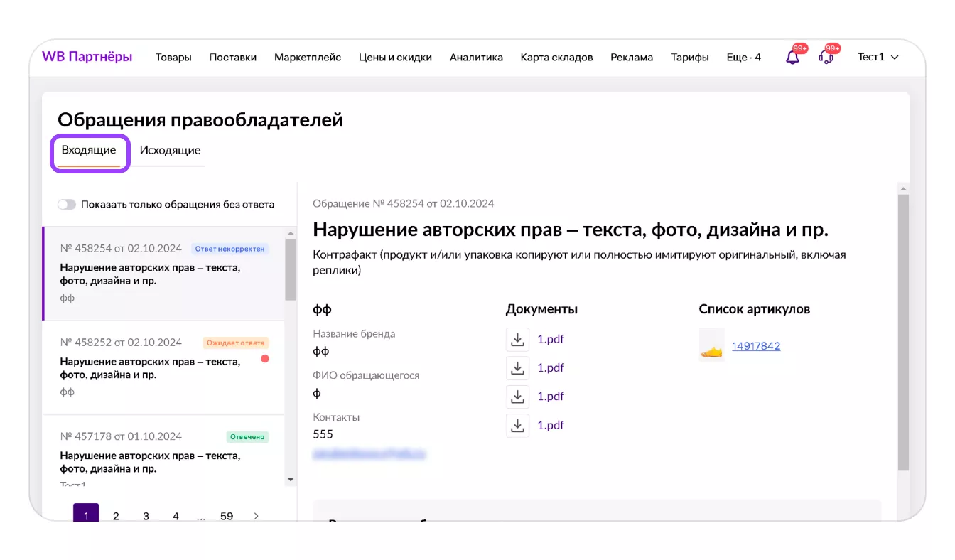Viewport: 955px width, 560px height.
Task: Open the notifications bell icon
Action: pos(792,58)
